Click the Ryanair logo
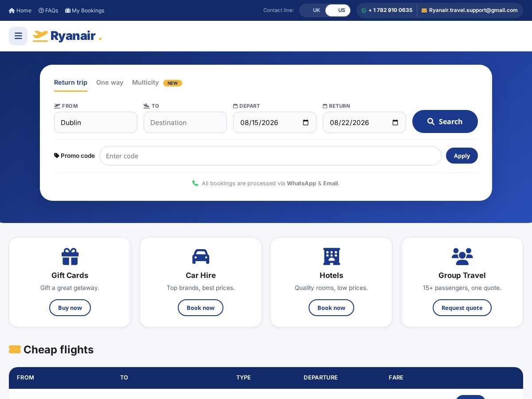Image resolution: width=532 pixels, height=399 pixels. [67, 36]
